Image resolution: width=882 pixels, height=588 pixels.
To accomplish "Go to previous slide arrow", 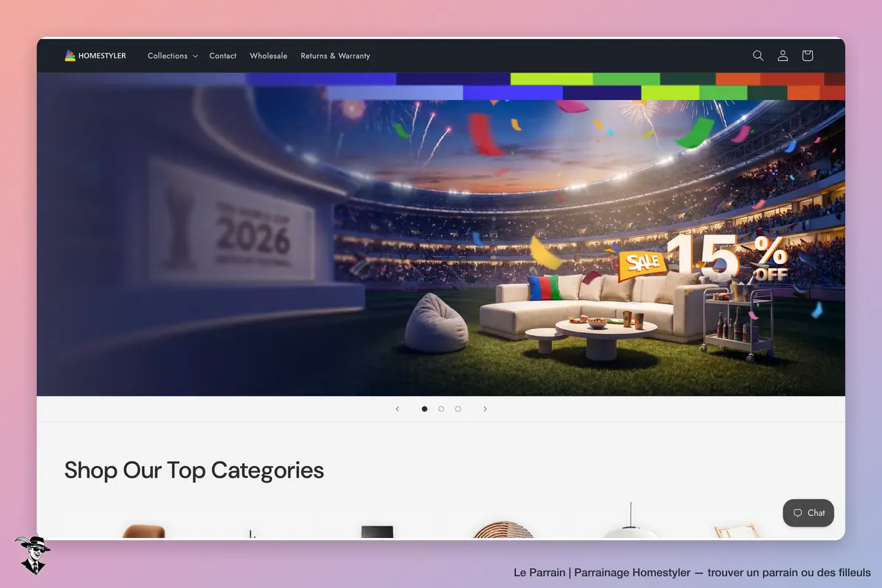I will coord(398,409).
